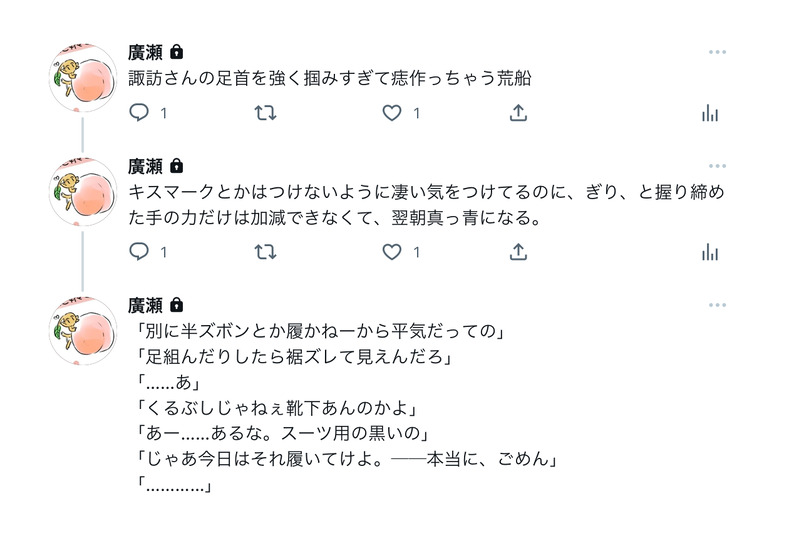
Task: Open more options for second tweet
Action: click(x=716, y=166)
